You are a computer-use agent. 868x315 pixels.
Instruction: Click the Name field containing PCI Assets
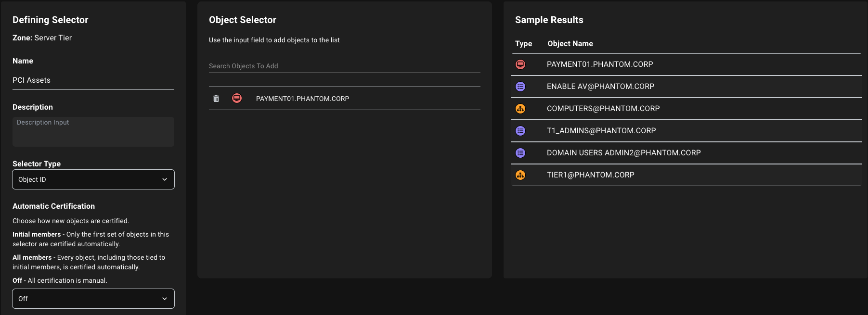93,80
